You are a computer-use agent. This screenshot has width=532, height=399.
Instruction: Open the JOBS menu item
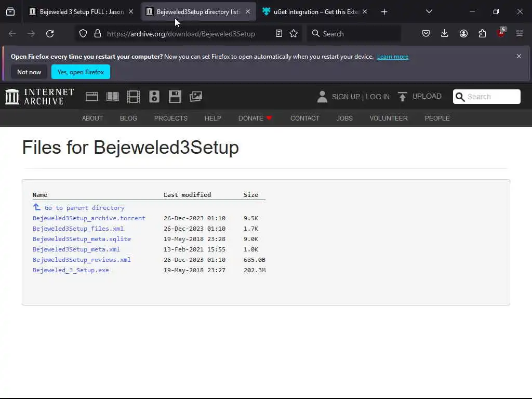(344, 118)
